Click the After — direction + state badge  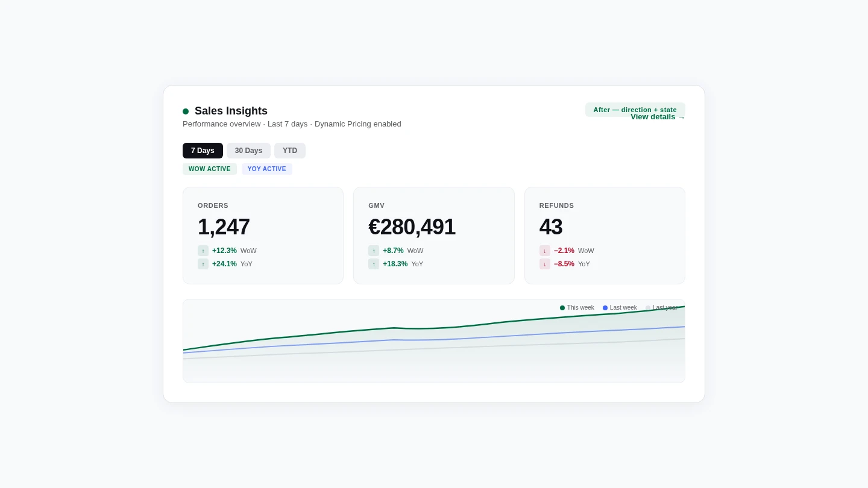[x=635, y=110]
